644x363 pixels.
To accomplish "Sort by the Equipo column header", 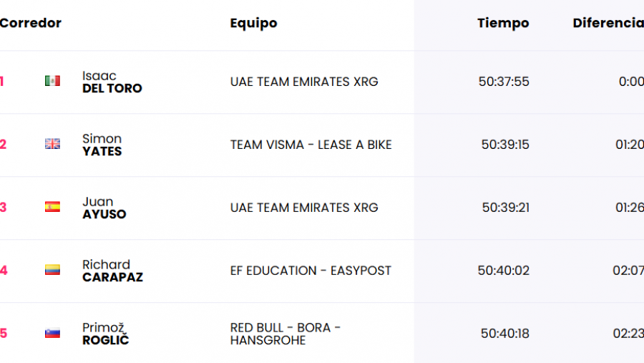I will pos(254,24).
